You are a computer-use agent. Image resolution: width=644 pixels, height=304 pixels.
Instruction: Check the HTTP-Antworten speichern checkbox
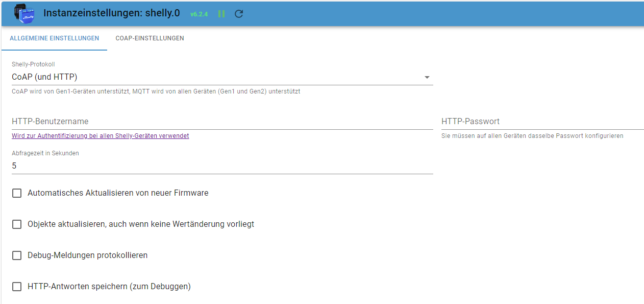click(17, 287)
